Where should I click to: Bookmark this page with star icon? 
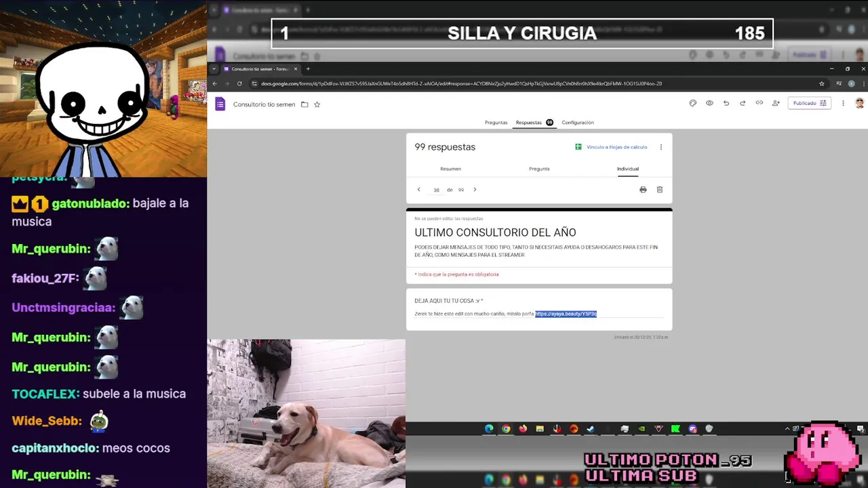822,83
